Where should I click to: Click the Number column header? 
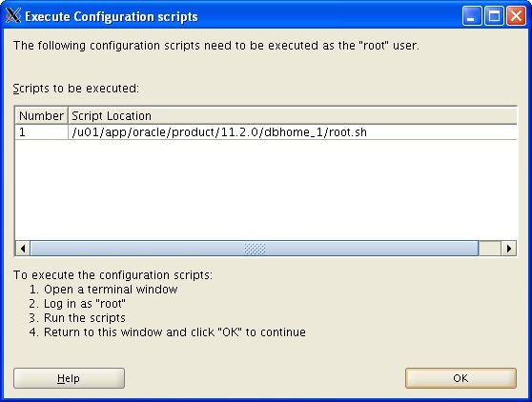click(41, 116)
